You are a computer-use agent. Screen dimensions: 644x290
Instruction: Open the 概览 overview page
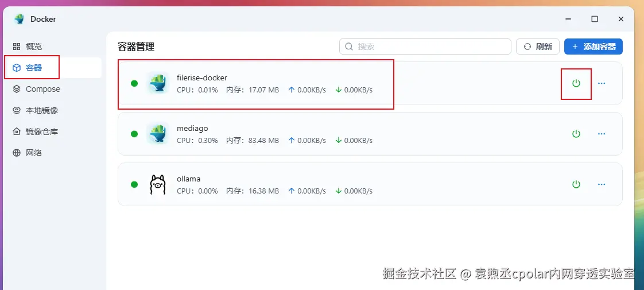53,47
